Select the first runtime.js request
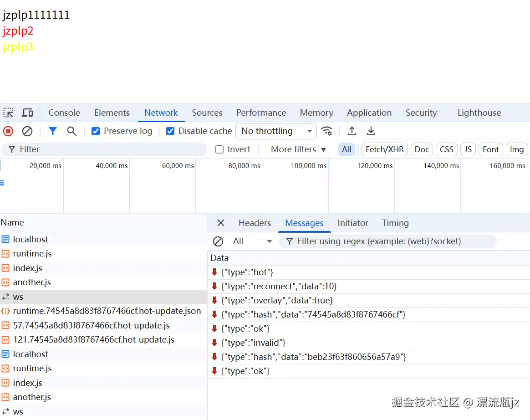 103,254
